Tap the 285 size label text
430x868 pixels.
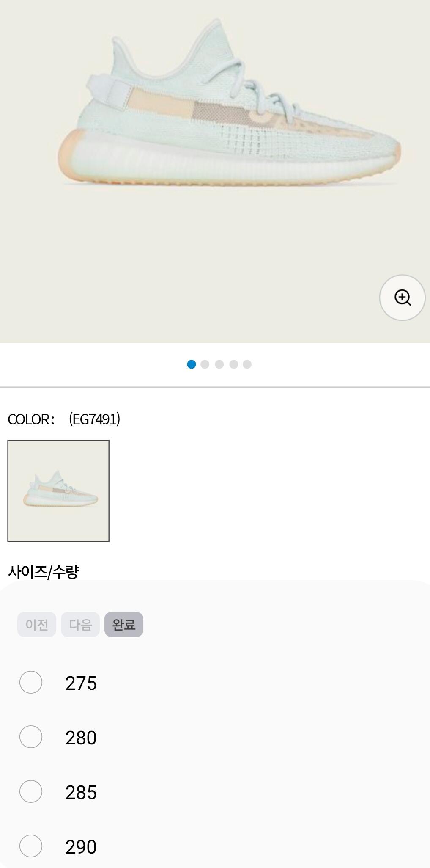click(x=81, y=792)
